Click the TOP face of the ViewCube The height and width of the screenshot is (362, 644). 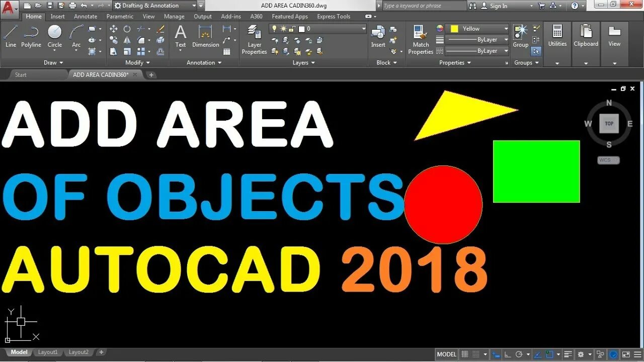coord(609,123)
